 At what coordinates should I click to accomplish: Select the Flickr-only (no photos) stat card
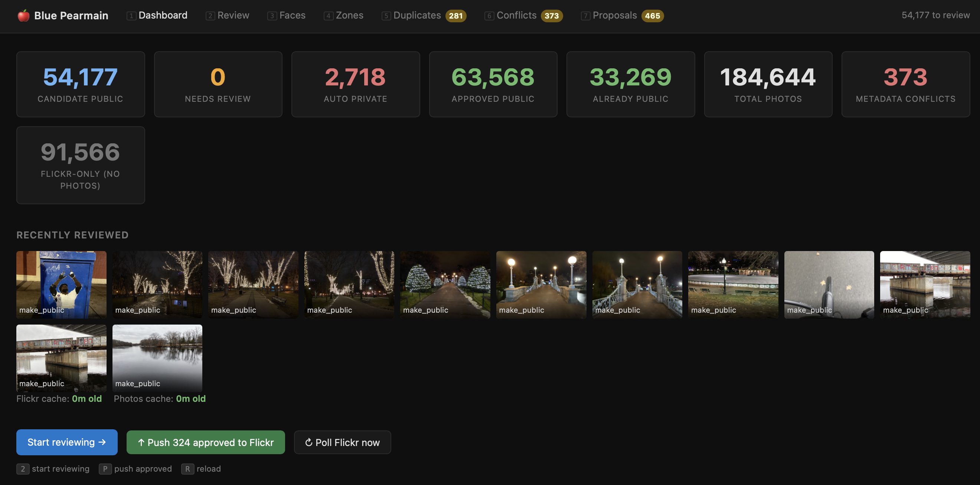pyautogui.click(x=81, y=165)
